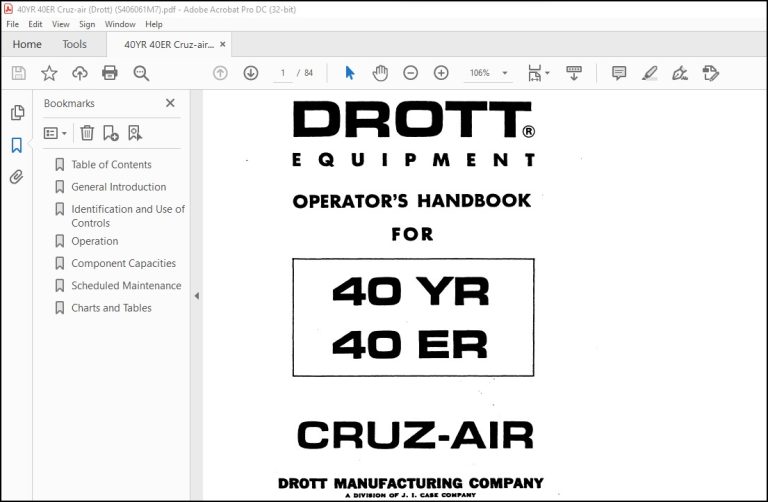Open the Add comment sticky note tool
The width and height of the screenshot is (768, 502).
(x=619, y=73)
